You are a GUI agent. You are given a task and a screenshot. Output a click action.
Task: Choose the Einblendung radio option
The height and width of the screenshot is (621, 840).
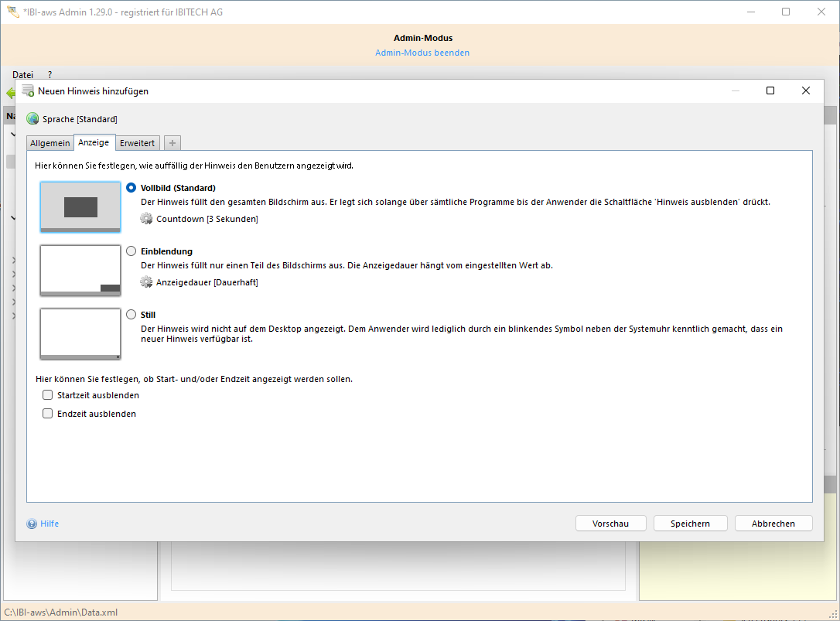(131, 251)
